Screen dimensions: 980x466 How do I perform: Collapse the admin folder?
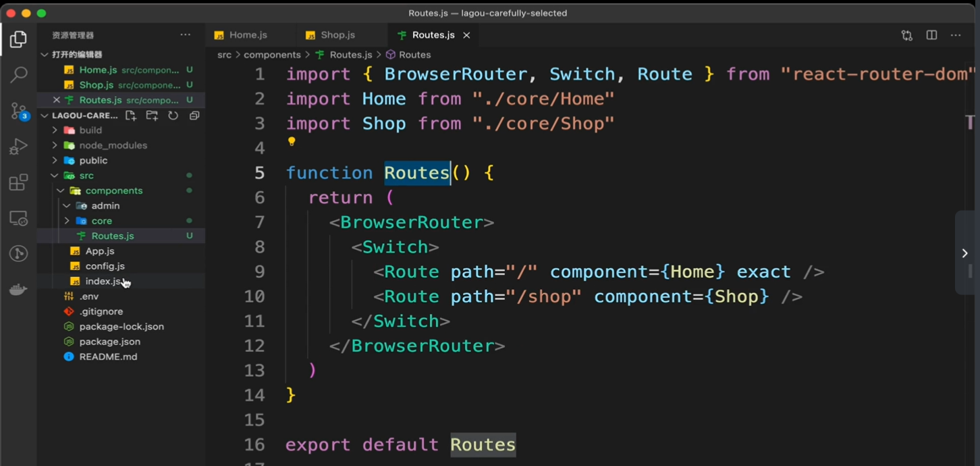67,206
